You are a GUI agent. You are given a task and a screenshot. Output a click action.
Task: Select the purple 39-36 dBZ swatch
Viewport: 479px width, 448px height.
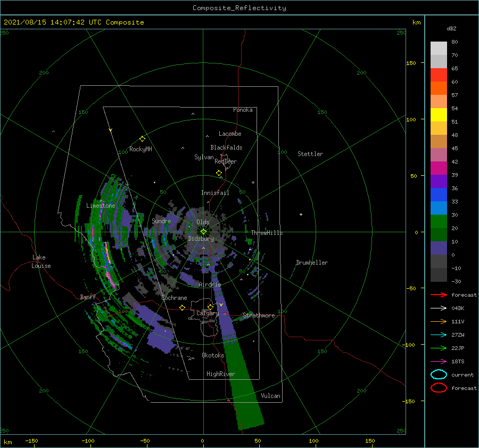pos(439,181)
